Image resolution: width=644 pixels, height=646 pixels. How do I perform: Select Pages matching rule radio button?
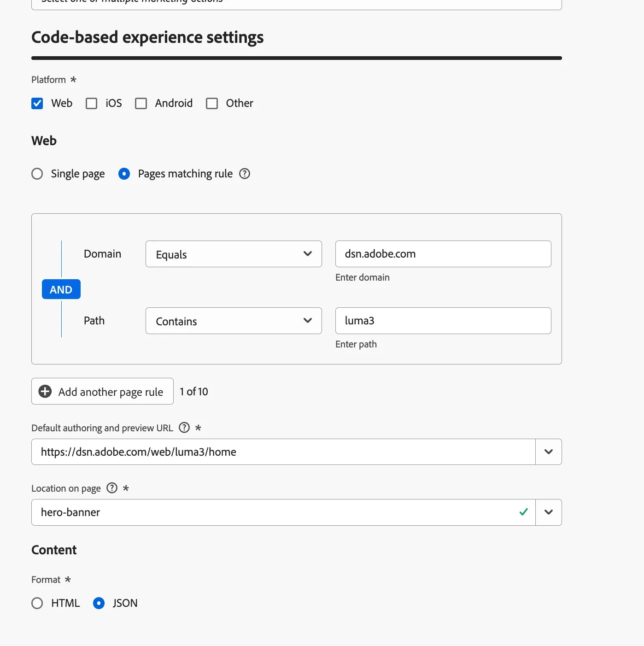(x=124, y=174)
